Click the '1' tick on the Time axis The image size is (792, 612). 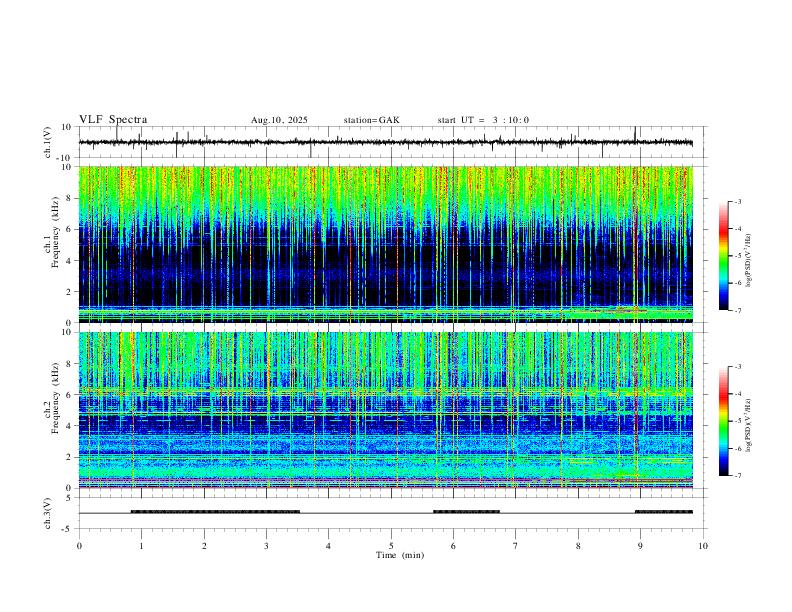pyautogui.click(x=142, y=546)
